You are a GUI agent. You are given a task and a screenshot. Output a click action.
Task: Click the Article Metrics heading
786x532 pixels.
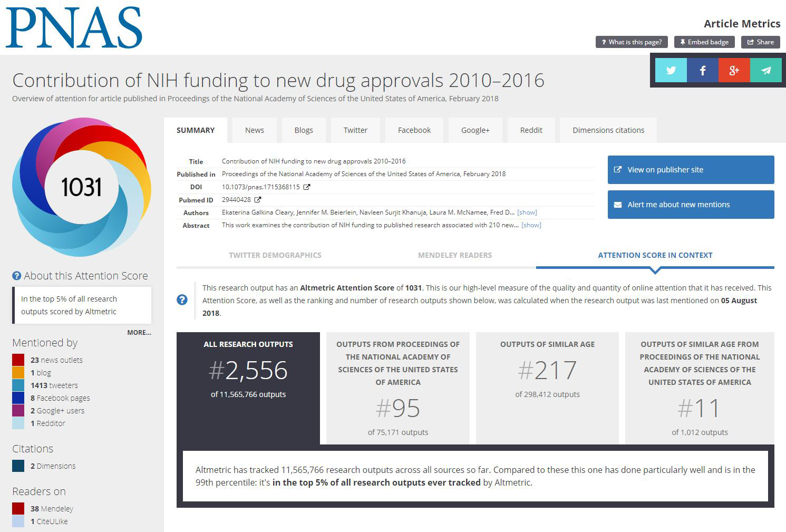(x=742, y=24)
